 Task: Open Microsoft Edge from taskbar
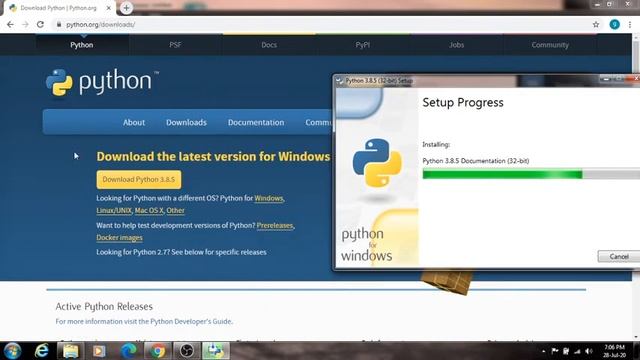[x=128, y=351]
